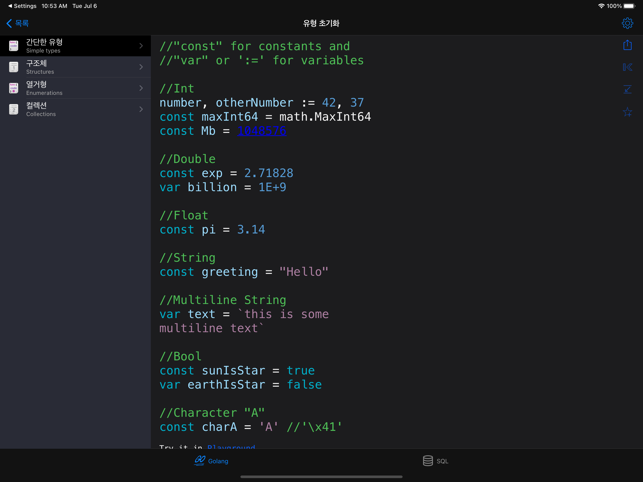Click the 'const charA' code line
643x482 pixels.
(251, 427)
